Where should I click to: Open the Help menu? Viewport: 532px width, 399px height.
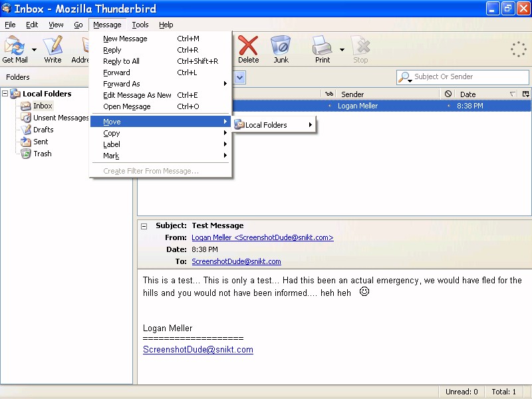point(166,25)
